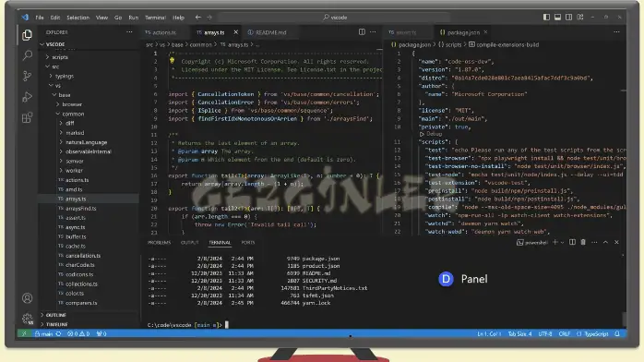Screen dimensions: 644x362
Task: Click the lightbulb code action icon
Action: (172, 61)
